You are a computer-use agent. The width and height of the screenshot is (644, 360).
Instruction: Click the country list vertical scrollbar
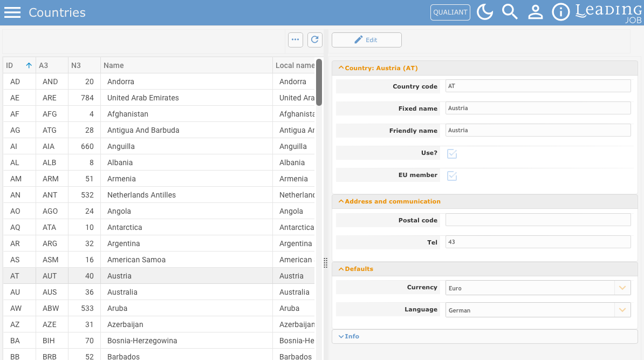pos(319,82)
